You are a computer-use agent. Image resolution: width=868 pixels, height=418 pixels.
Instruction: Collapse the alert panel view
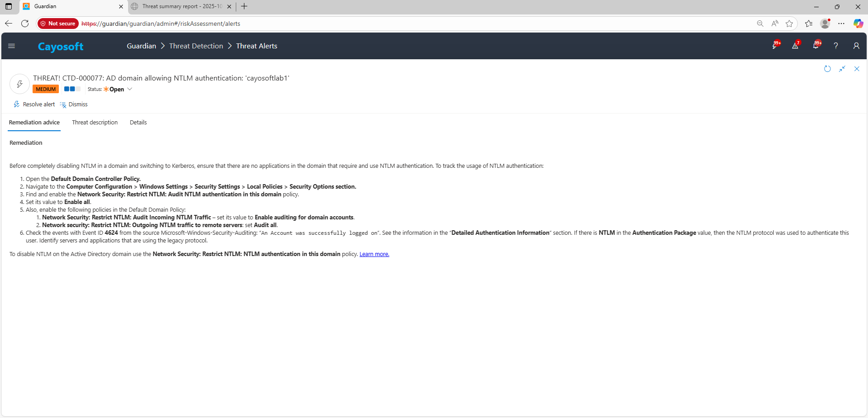point(842,69)
